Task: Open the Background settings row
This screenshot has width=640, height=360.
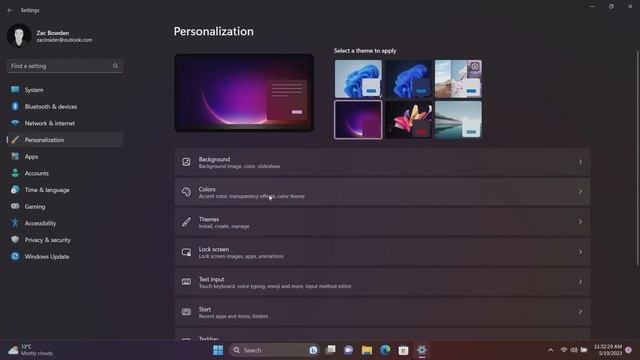Action: [382, 162]
